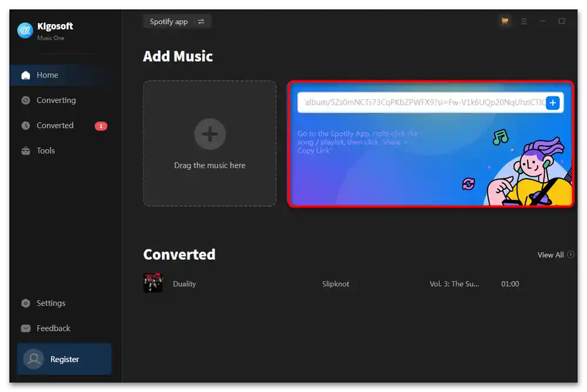
Task: Click the Tools briefcase icon
Action: (25, 151)
